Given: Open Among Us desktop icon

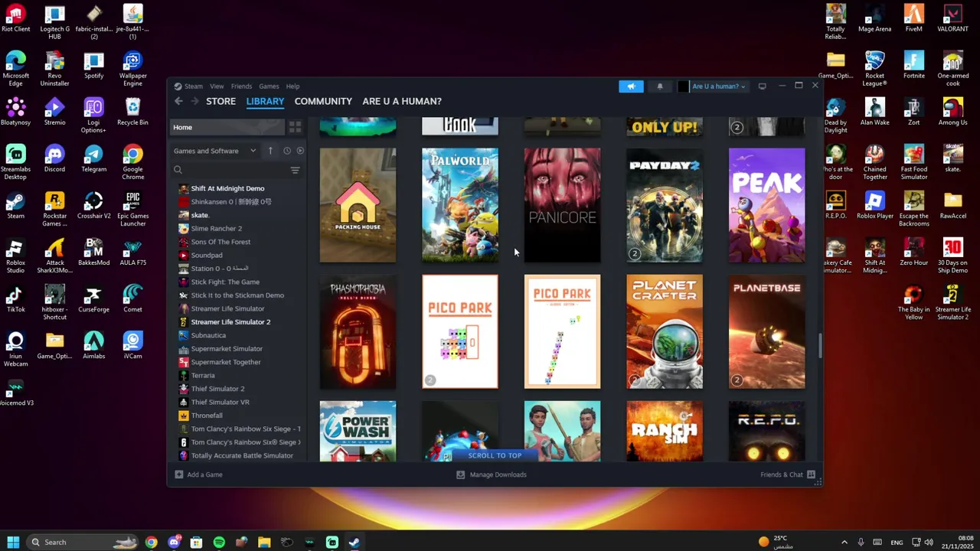Looking at the screenshot, I should click(x=952, y=112).
